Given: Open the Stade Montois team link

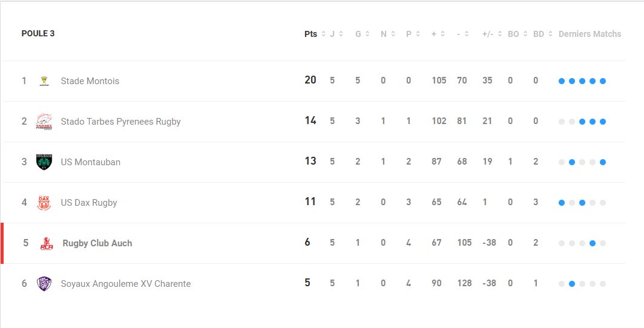Looking at the screenshot, I should point(90,81).
